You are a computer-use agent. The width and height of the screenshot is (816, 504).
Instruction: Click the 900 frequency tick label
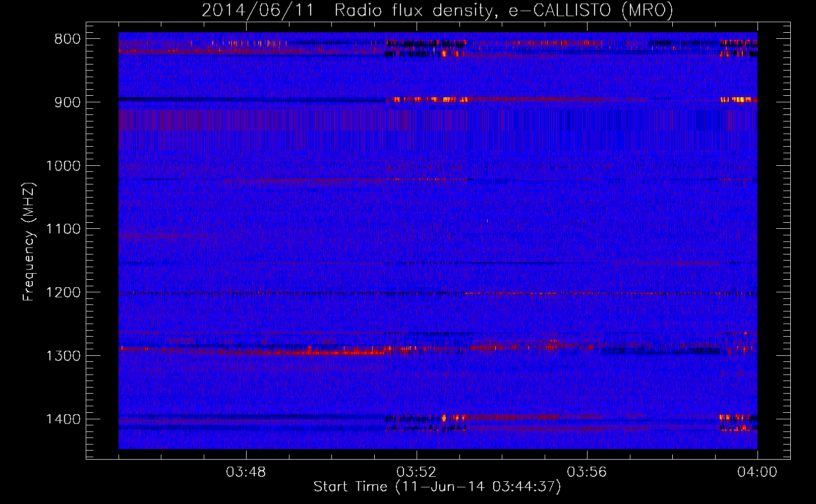coord(68,102)
